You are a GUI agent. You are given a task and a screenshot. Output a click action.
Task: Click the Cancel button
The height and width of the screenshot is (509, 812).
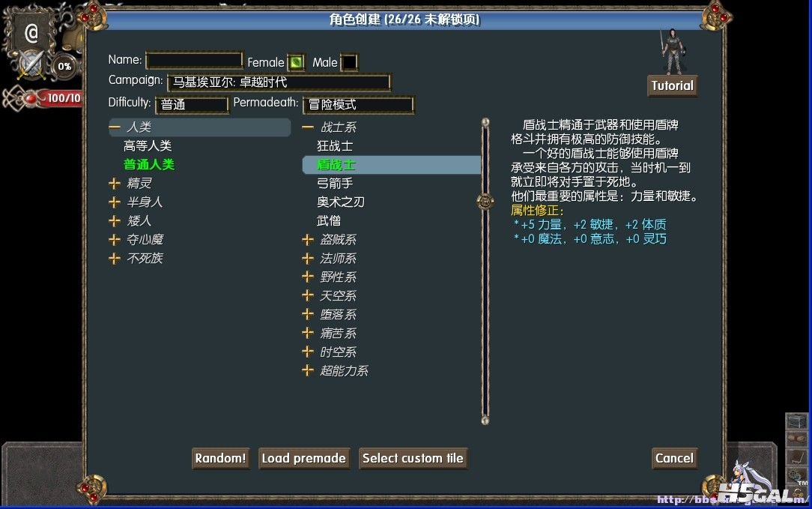674,458
